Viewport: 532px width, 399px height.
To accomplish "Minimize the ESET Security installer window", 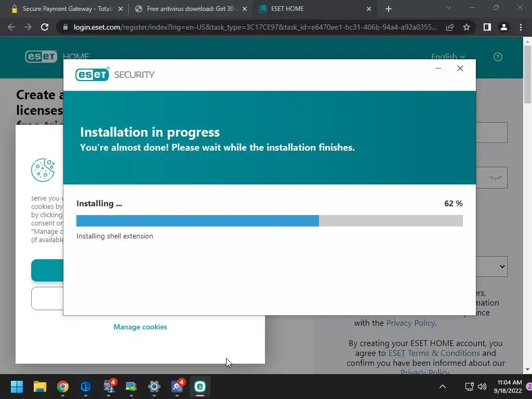I will click(438, 68).
